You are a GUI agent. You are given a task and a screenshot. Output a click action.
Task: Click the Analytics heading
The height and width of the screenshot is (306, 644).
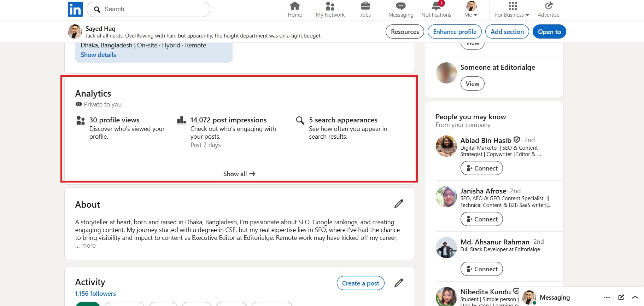[93, 93]
